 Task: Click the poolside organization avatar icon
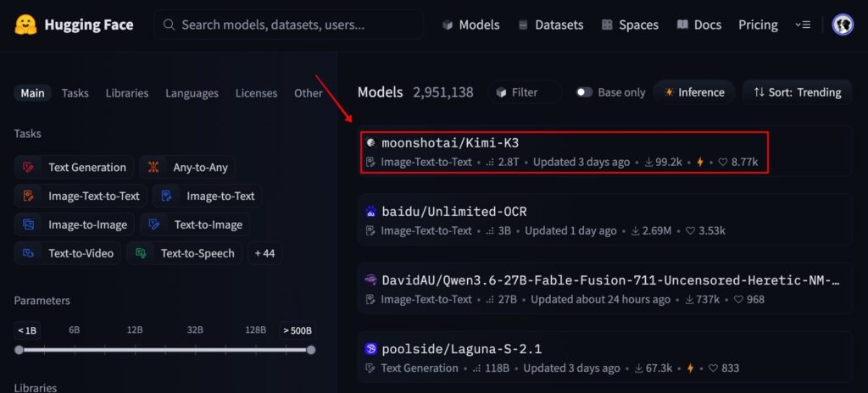(371, 349)
